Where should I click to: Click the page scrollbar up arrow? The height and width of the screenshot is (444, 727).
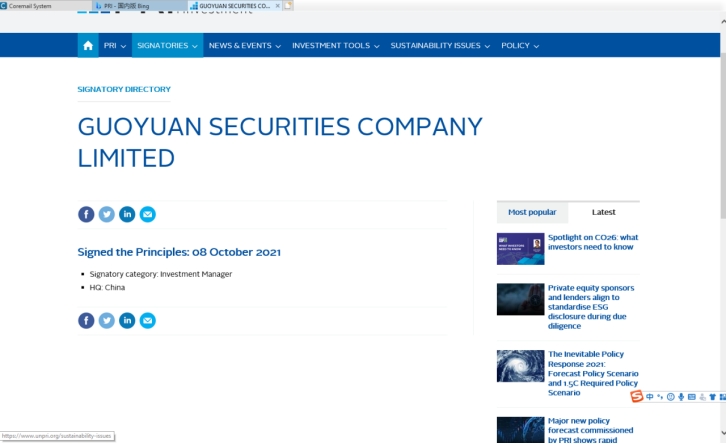click(x=723, y=21)
